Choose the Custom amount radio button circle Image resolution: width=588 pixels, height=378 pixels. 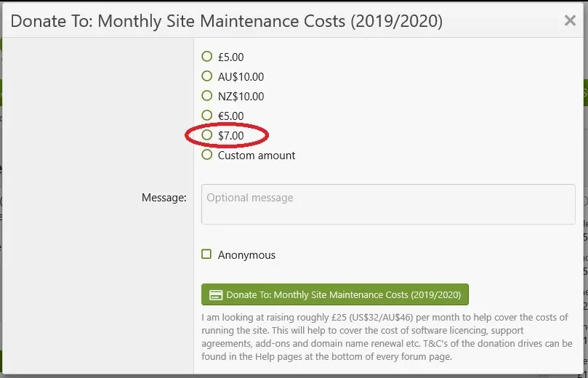[207, 155]
